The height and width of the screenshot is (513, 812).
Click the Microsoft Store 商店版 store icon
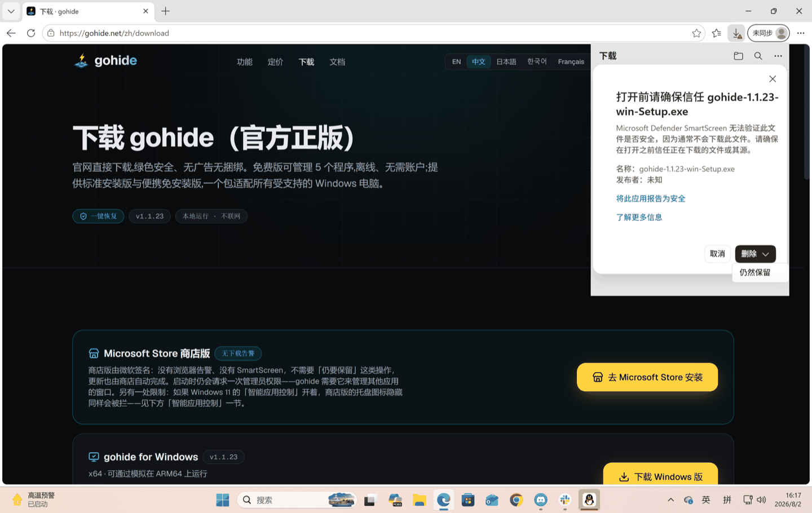coord(94,353)
